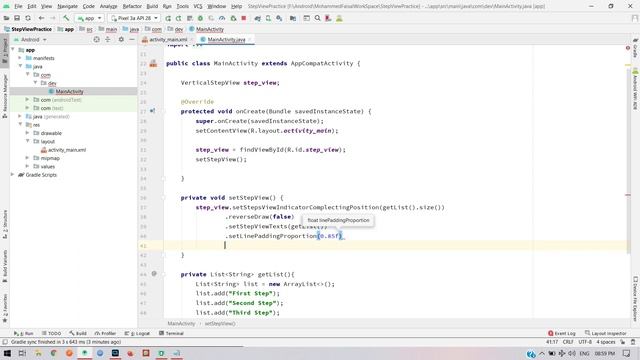The width and height of the screenshot is (640, 360).
Task: Open the Build tool window
Action: [78, 333]
